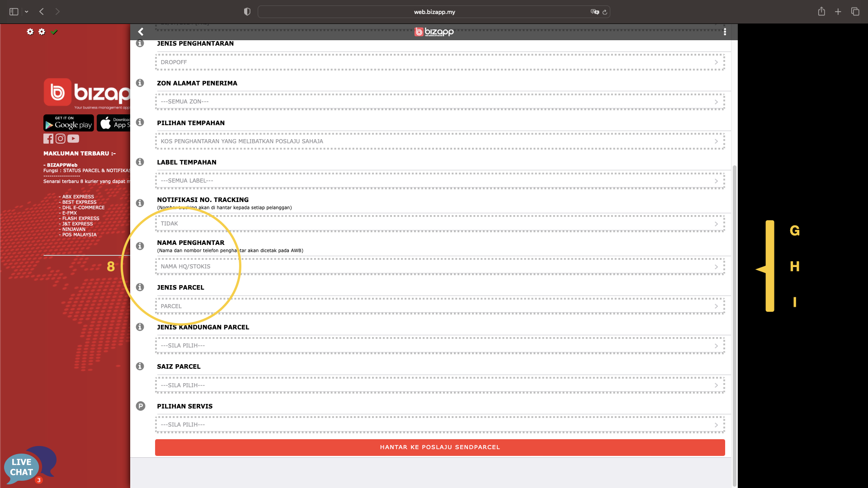Image resolution: width=868 pixels, height=488 pixels.
Task: Click 'E-FMX' in courier list
Action: pos(70,213)
